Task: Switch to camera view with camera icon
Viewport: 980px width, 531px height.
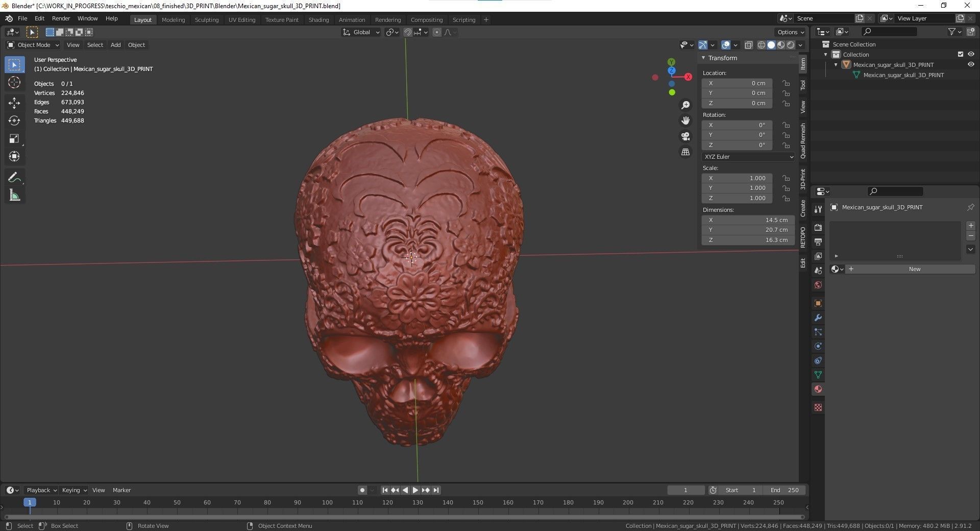Action: coord(685,136)
